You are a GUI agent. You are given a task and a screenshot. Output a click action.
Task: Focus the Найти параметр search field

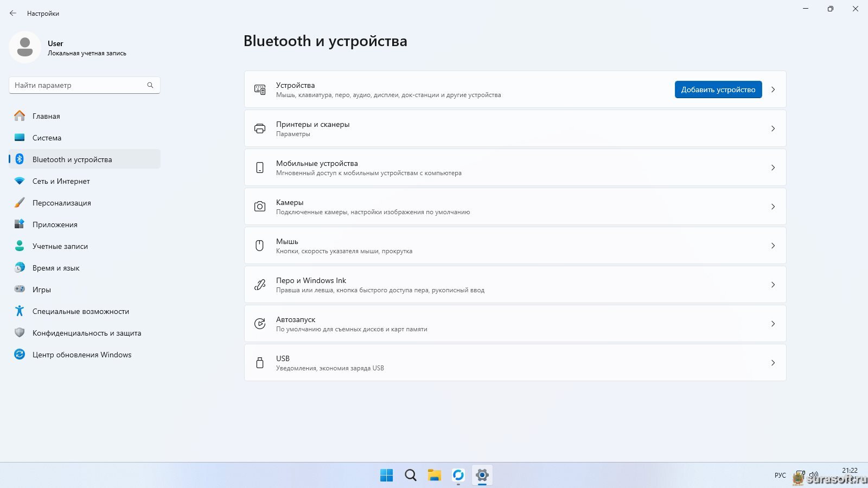tap(85, 85)
